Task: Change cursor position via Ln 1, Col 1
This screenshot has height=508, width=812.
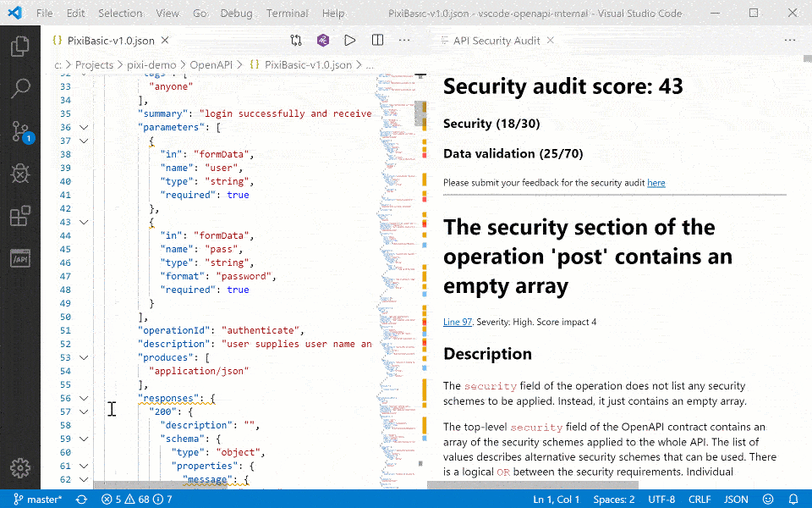Action: (557, 500)
